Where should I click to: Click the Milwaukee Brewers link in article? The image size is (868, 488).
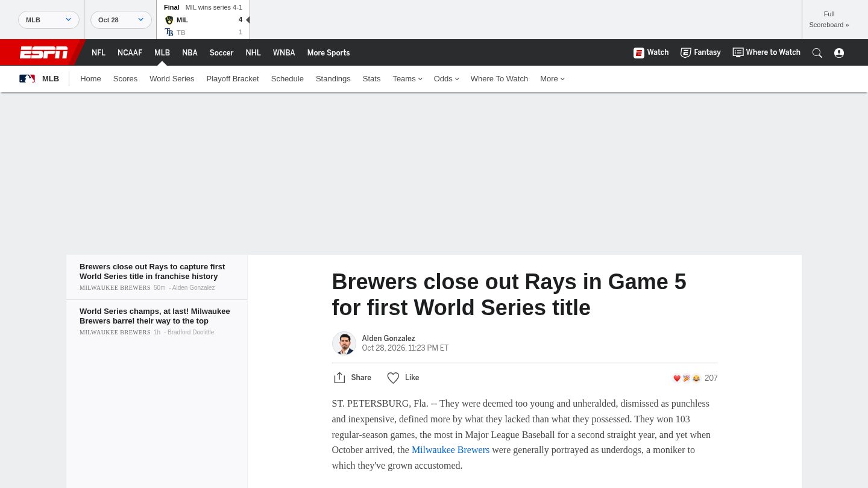[x=450, y=450]
